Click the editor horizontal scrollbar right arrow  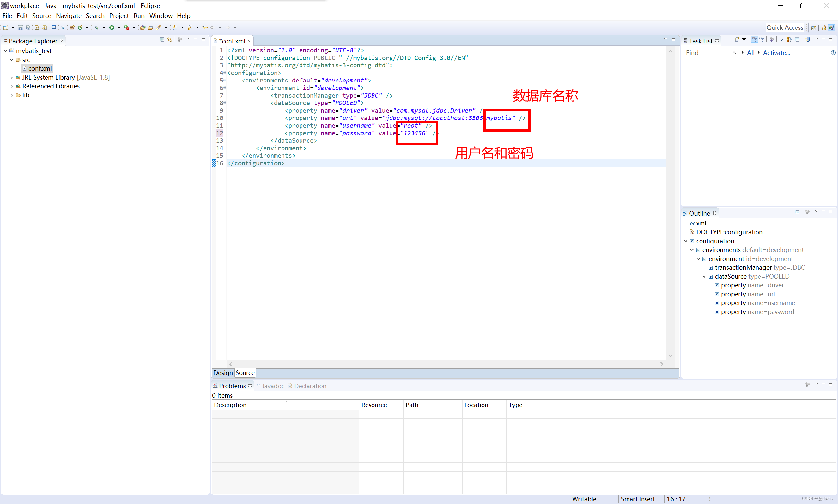coord(661,364)
